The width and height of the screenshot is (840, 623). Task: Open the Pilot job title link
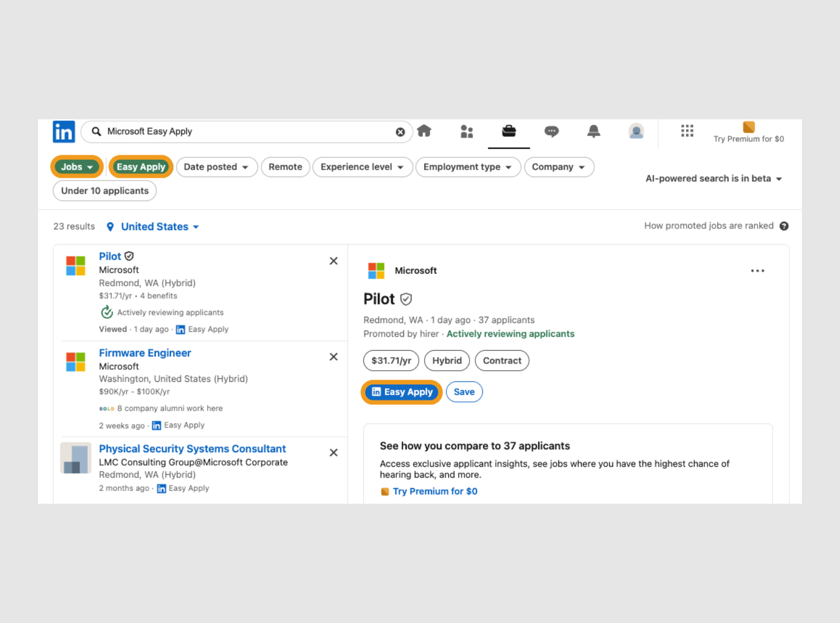click(x=110, y=256)
